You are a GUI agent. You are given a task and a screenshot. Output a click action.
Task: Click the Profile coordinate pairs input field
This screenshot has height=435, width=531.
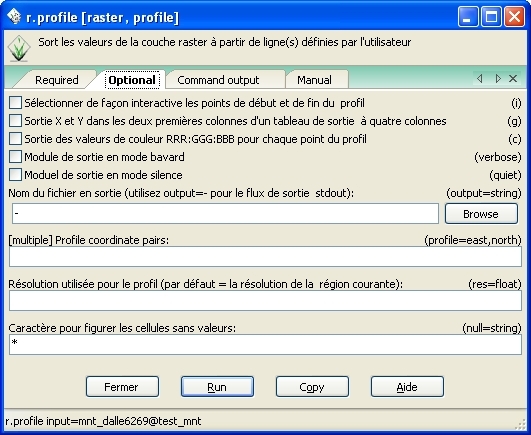coord(265,257)
